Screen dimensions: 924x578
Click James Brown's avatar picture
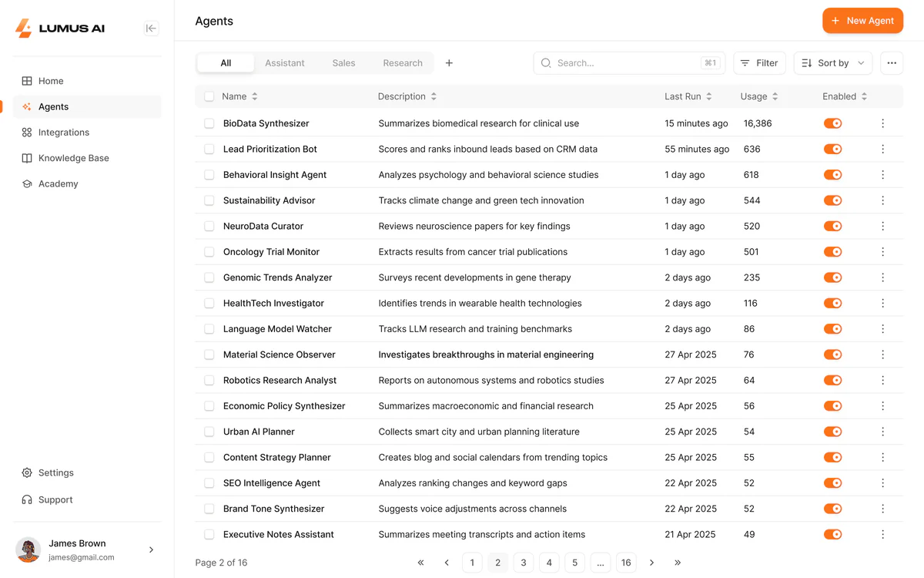(28, 549)
